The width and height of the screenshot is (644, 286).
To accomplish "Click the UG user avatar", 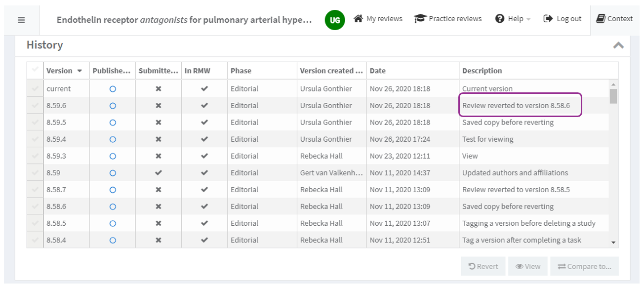I will click(334, 20).
